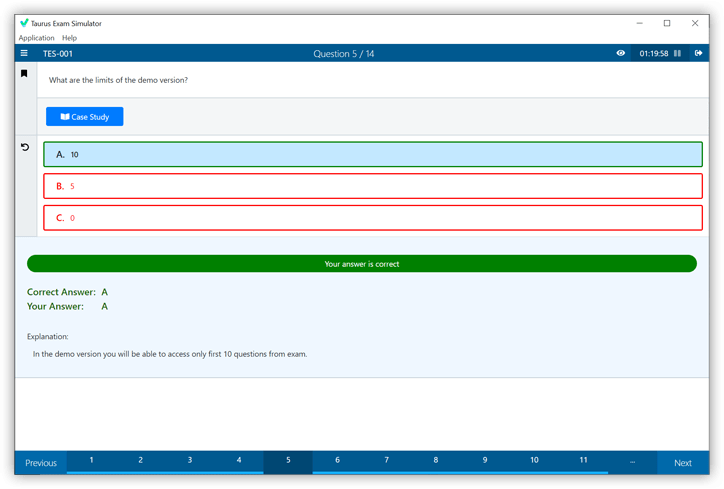This screenshot has width=724, height=489.
Task: Close the Taurus Exam Simulator window
Action: [x=695, y=23]
